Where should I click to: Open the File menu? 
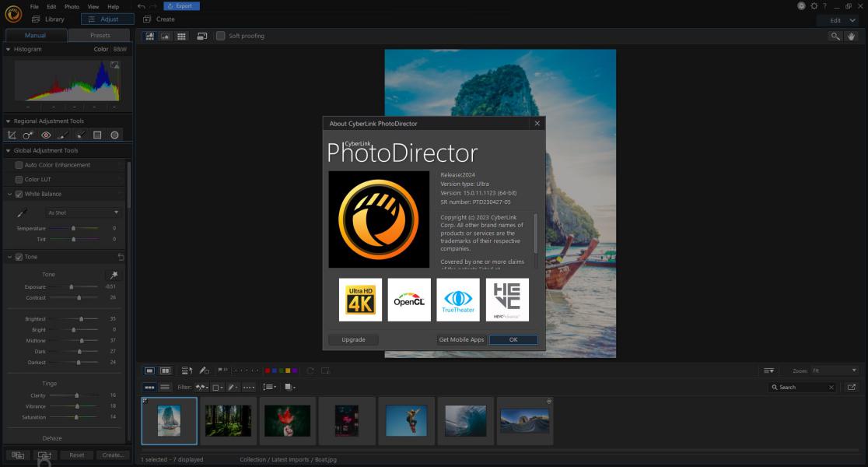point(34,7)
